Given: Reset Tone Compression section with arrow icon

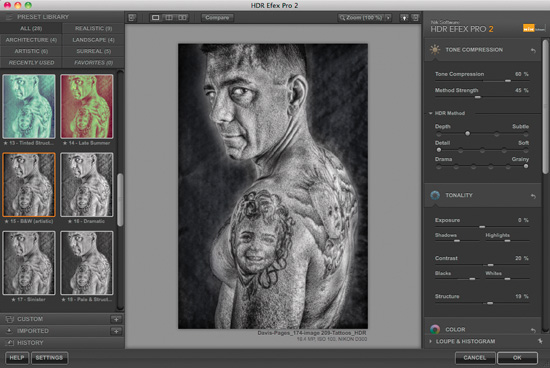Looking at the screenshot, I should coord(533,51).
